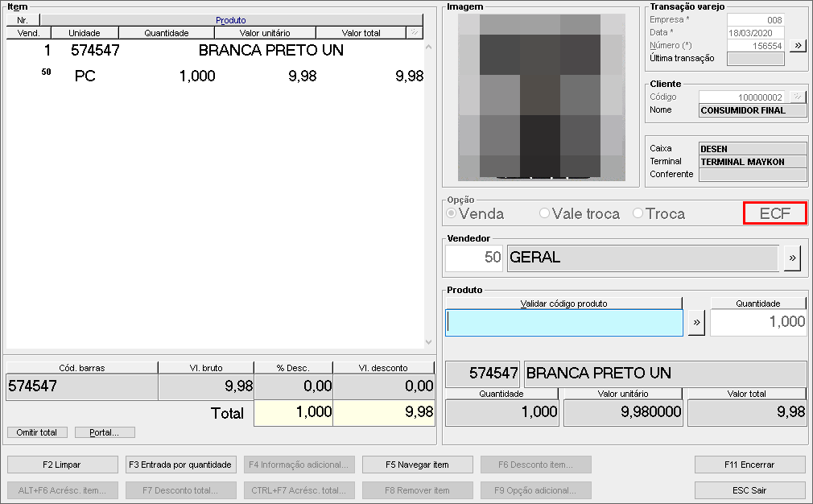Click the Empresa field showing 008
The width and height of the screenshot is (813, 504).
click(756, 19)
